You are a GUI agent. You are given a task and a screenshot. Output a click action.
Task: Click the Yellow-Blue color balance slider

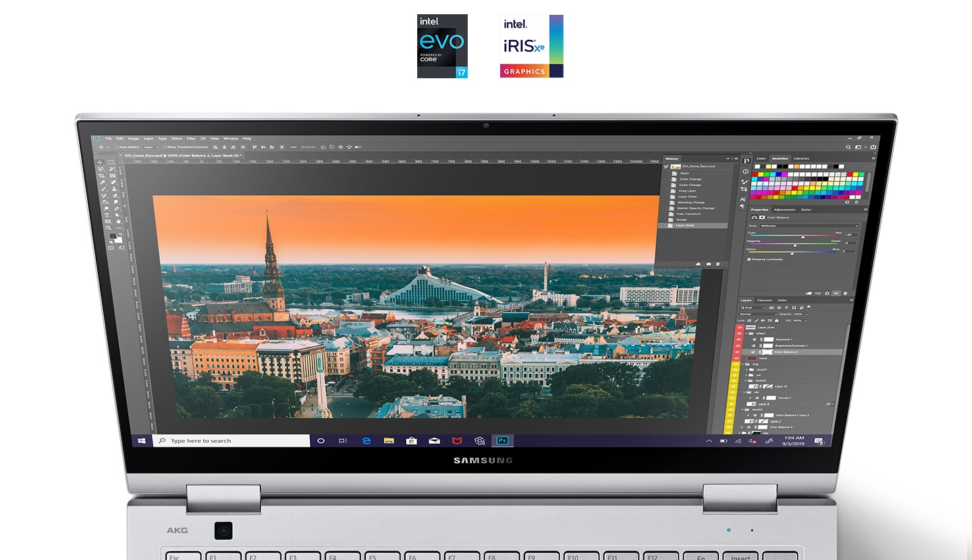794,254
